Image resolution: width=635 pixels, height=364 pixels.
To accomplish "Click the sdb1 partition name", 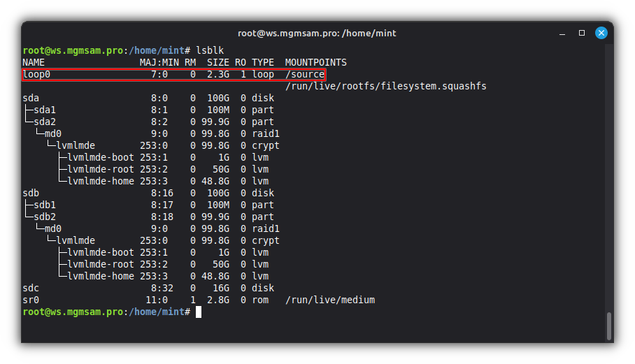I will point(45,205).
